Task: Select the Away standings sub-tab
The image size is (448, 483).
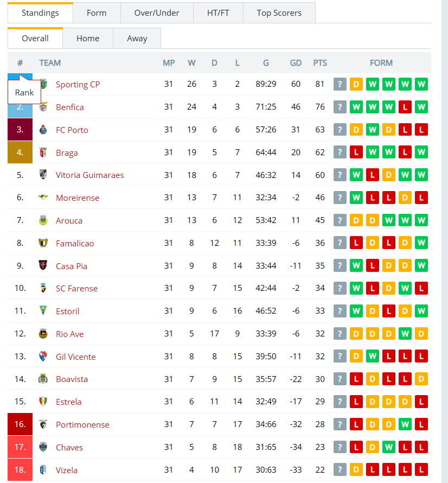Action: 137,39
